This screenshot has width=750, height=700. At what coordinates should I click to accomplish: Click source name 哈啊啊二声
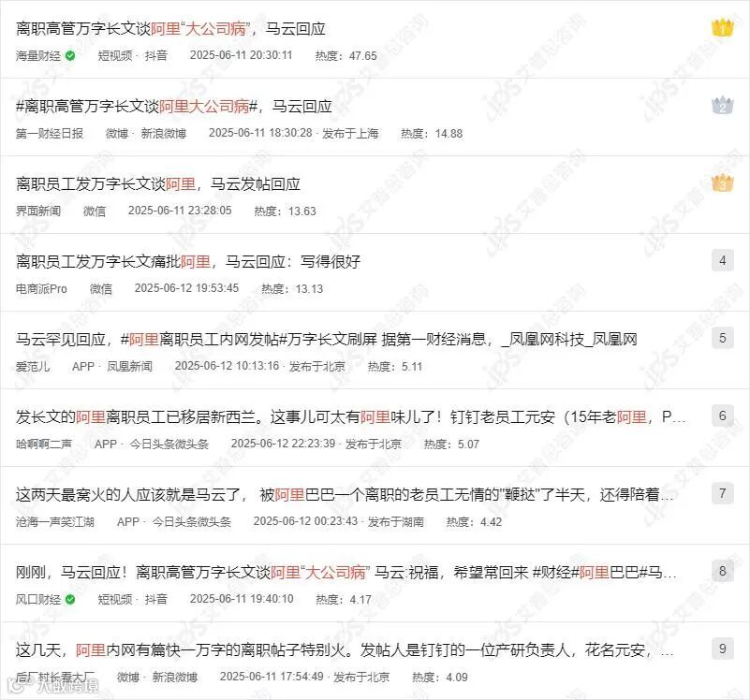43,444
